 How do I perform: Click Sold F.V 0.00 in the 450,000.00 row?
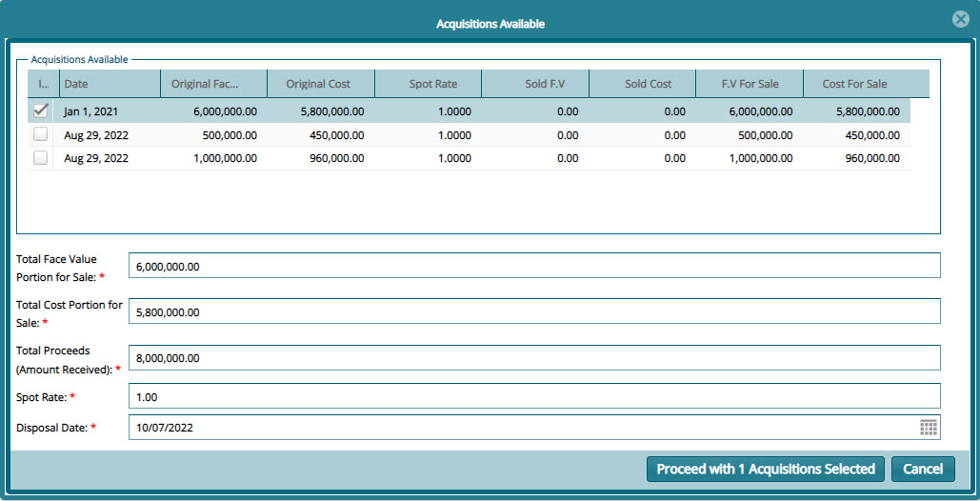[568, 135]
